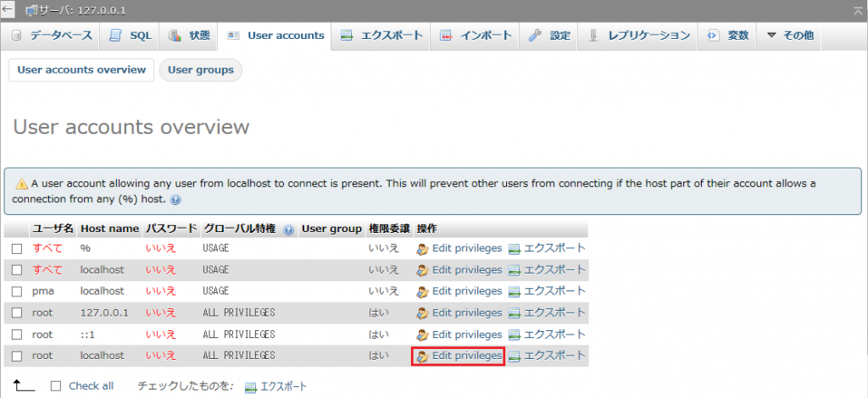
Task: Click the collapse icon on the header's right end
Action: (858, 10)
